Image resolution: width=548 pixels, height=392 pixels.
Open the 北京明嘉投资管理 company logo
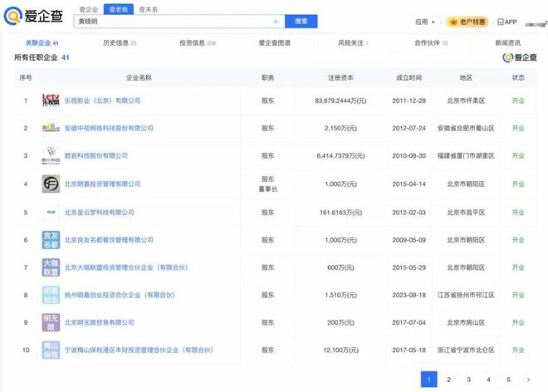click(51, 184)
